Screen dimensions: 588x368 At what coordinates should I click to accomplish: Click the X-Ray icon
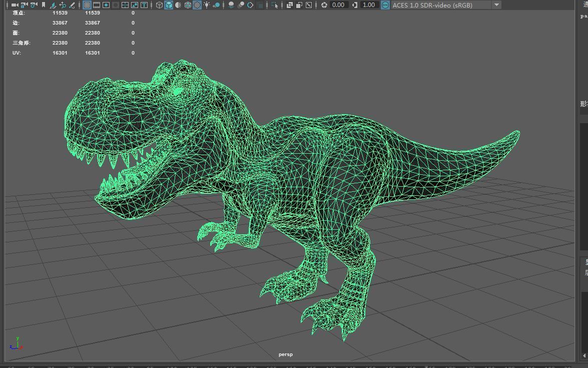290,5
